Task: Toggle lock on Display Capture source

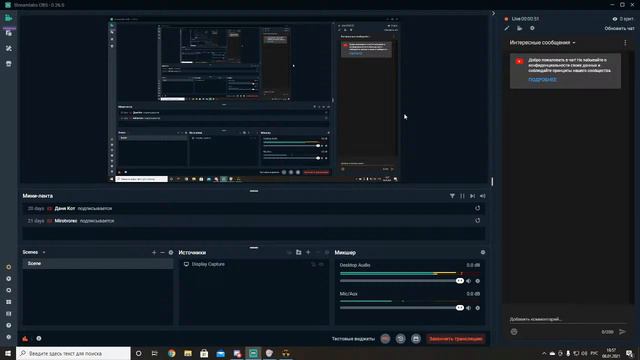Action: click(x=313, y=264)
